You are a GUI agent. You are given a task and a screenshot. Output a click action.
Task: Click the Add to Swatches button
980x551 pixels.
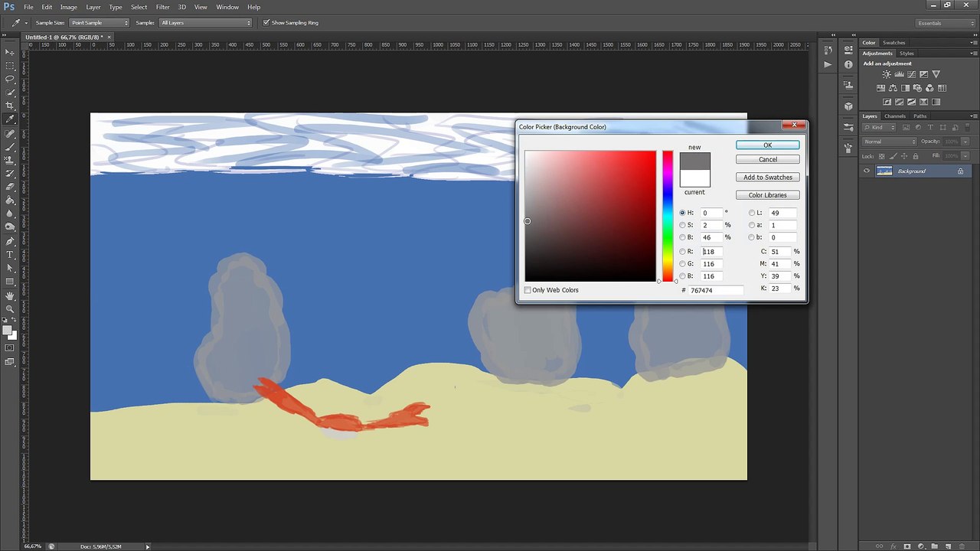(x=767, y=177)
